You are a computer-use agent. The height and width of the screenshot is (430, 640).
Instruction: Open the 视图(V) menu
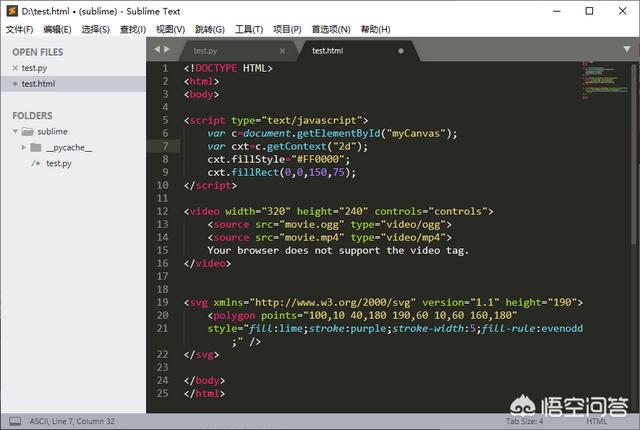(x=171, y=29)
